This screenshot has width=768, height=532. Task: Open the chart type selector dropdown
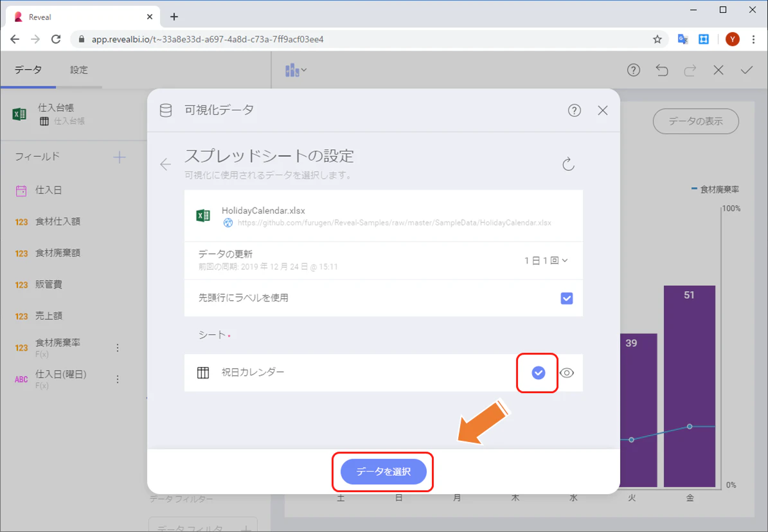(x=296, y=70)
